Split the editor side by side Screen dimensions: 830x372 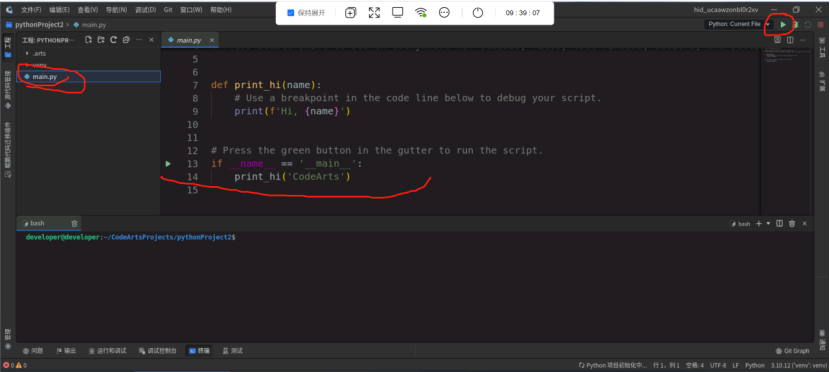click(790, 40)
